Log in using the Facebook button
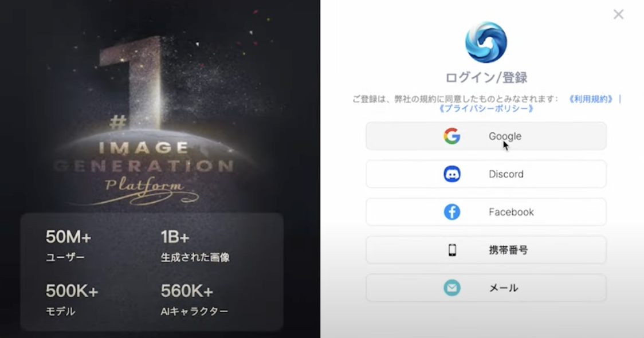644x338 pixels. [486, 212]
